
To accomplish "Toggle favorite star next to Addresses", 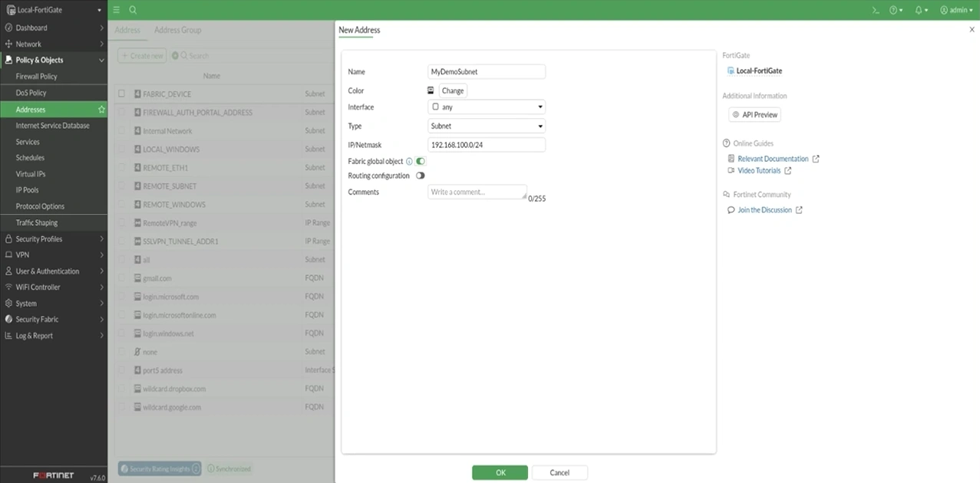I will coord(101,110).
